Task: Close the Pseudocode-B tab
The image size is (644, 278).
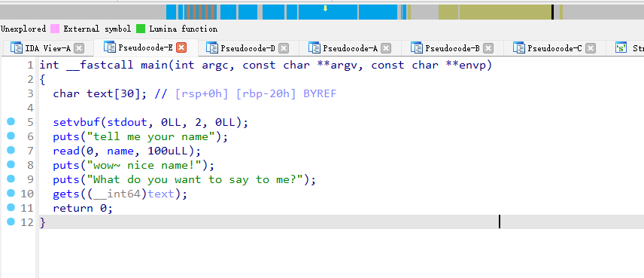Action: pos(488,48)
